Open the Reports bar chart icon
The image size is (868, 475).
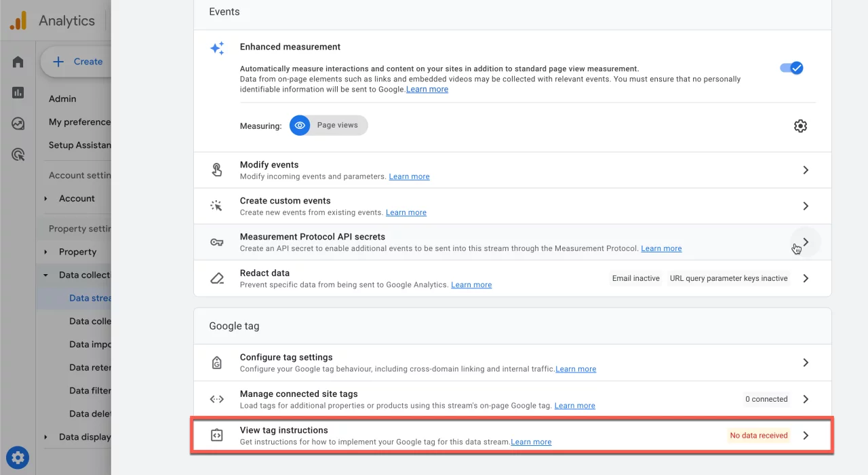pyautogui.click(x=18, y=93)
